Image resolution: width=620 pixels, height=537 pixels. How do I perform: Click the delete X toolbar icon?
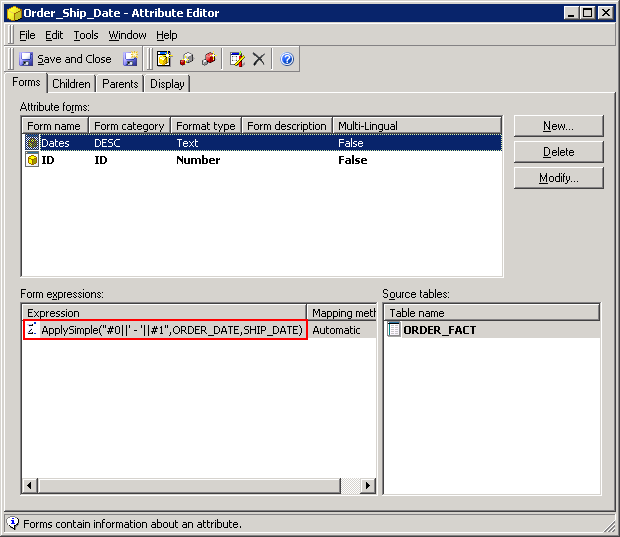pos(259,59)
